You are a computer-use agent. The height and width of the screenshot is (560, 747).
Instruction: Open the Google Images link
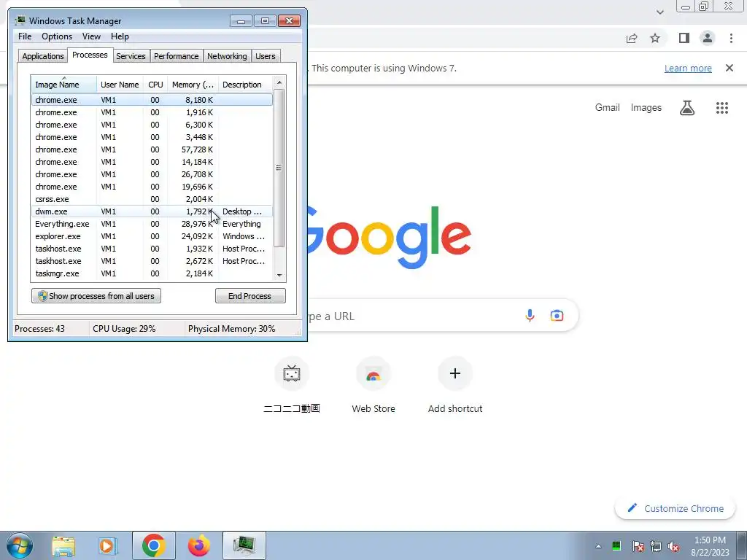point(646,108)
